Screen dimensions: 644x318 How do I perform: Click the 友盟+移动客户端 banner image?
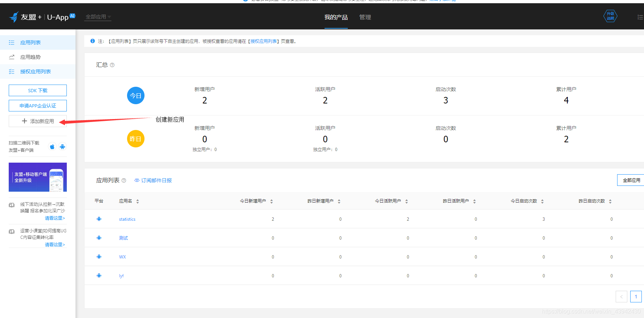pos(38,177)
